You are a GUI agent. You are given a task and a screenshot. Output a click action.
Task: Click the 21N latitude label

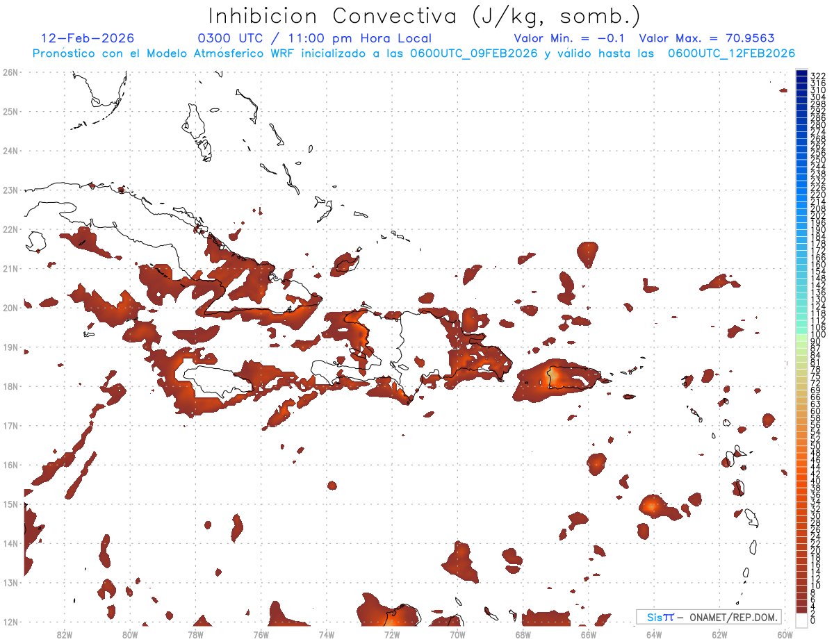(x=10, y=268)
